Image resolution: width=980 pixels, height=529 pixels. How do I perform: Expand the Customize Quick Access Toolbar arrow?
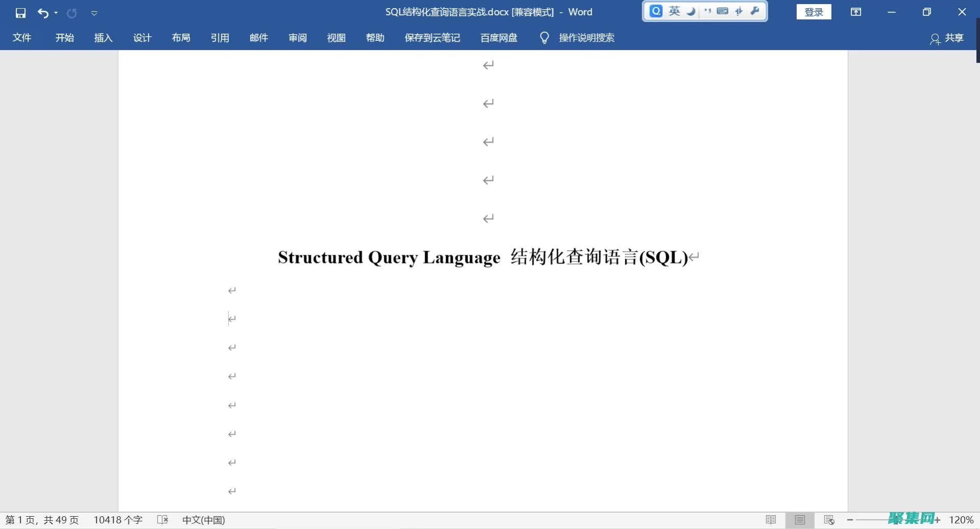click(94, 13)
